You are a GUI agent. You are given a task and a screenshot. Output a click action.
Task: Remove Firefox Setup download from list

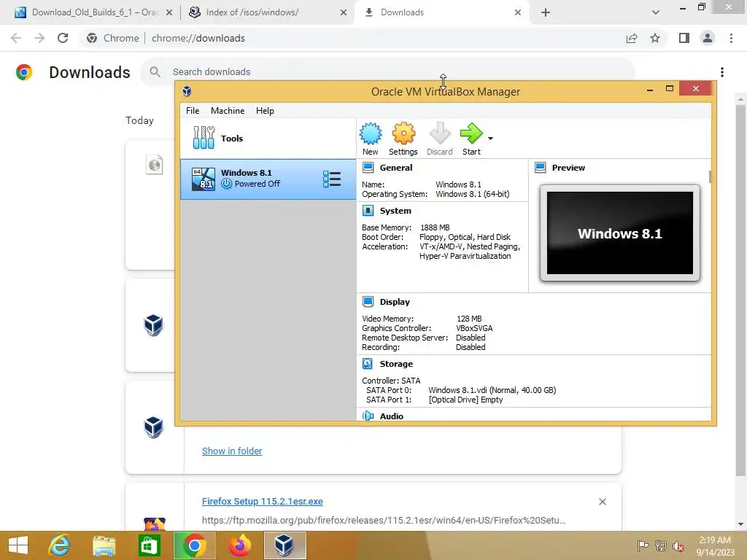click(x=602, y=502)
